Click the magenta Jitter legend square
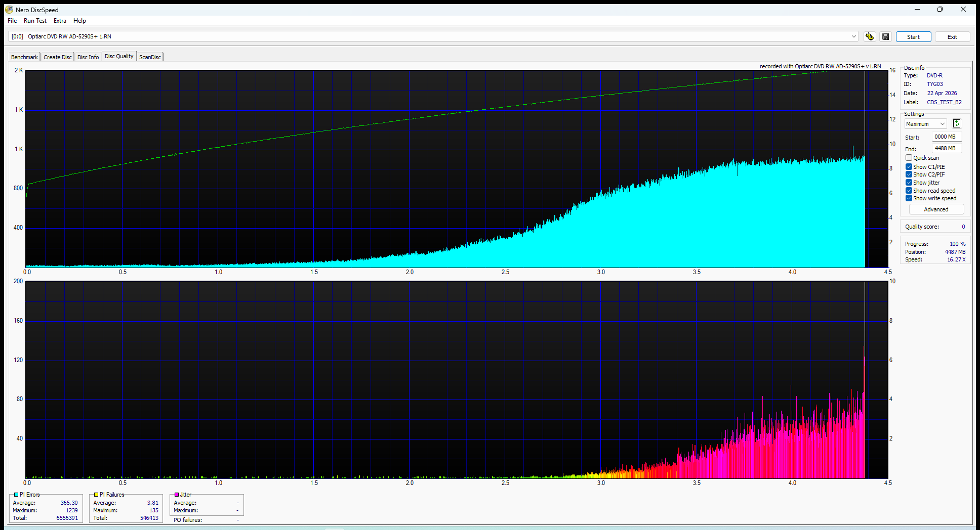The image size is (980, 530). [x=177, y=495]
